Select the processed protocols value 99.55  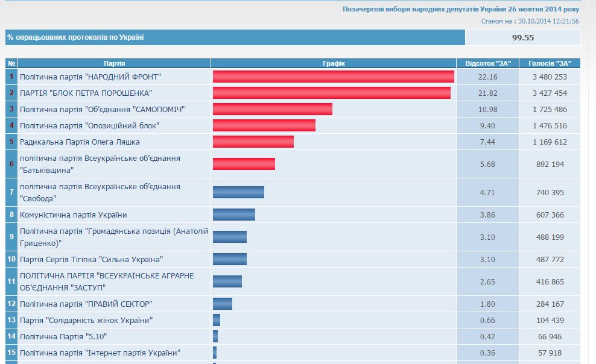(x=523, y=37)
